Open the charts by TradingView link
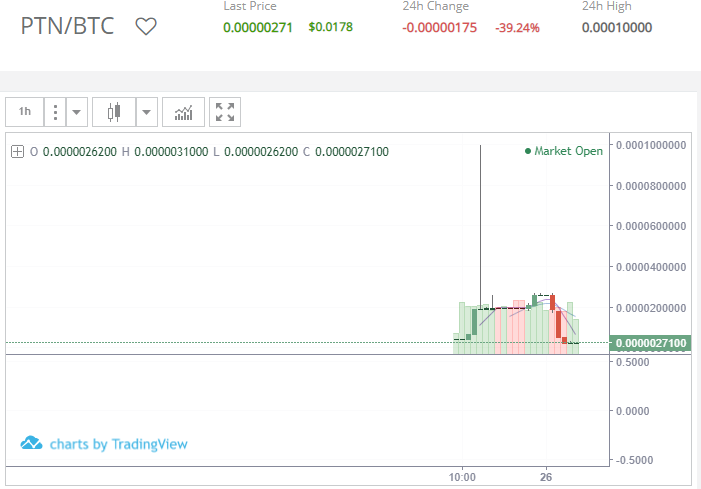Image resolution: width=701 pixels, height=489 pixels. [118, 444]
